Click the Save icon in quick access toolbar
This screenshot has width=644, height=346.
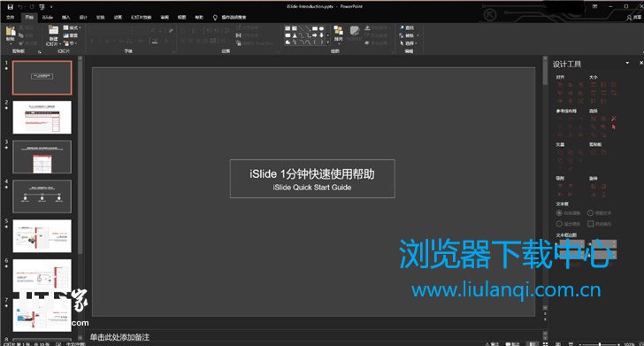pos(11,7)
